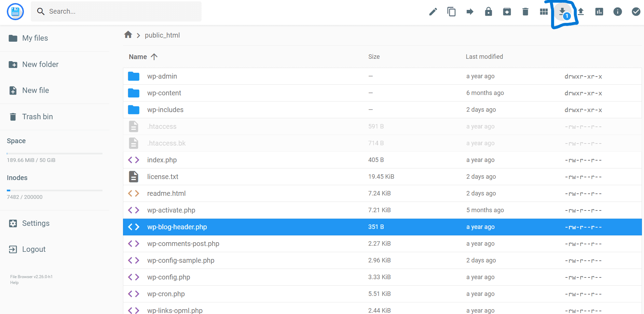Screen dimensions: 644x314
Task: Delete wp-blog-header.php via trash icon
Action: (525, 11)
